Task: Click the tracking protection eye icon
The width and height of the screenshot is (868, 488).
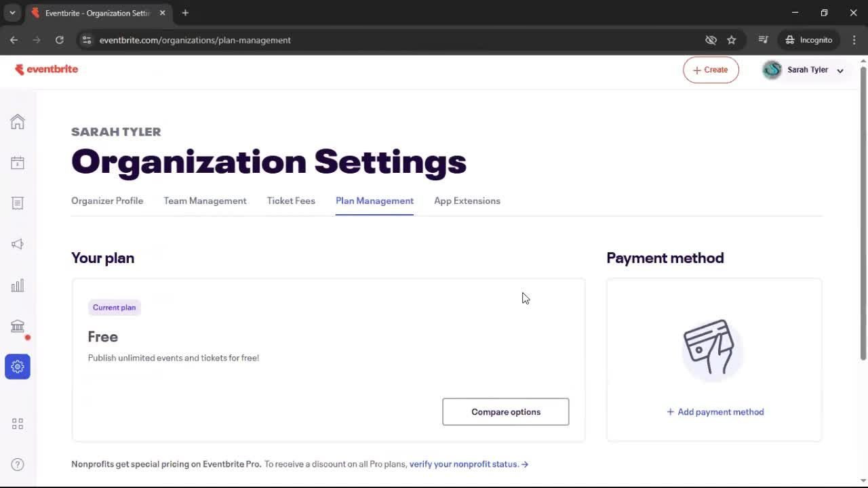Action: pos(711,40)
